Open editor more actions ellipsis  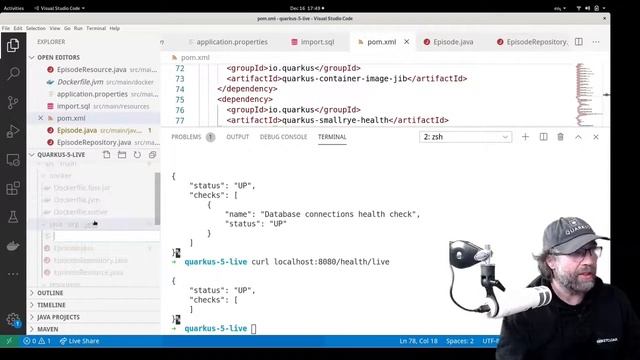[x=596, y=42]
